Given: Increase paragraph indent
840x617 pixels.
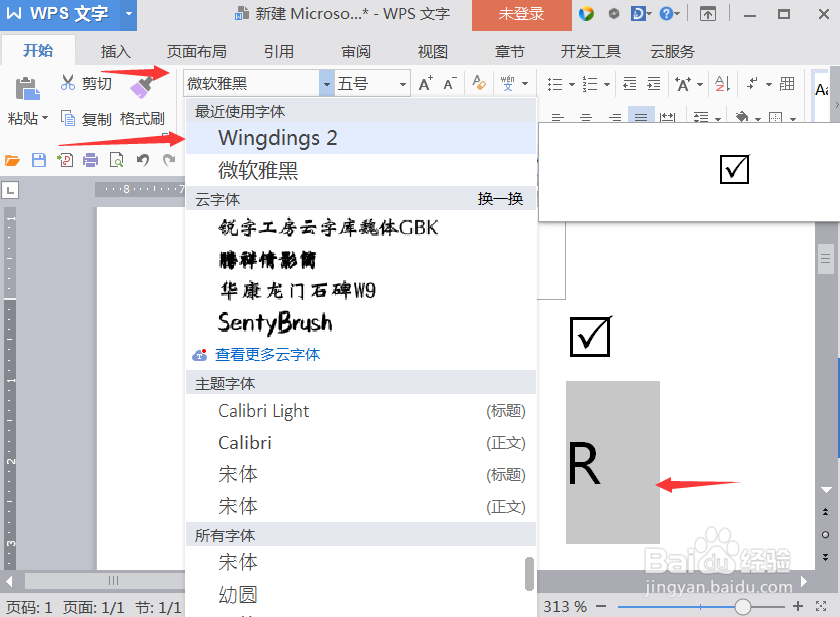Looking at the screenshot, I should pos(654,83).
